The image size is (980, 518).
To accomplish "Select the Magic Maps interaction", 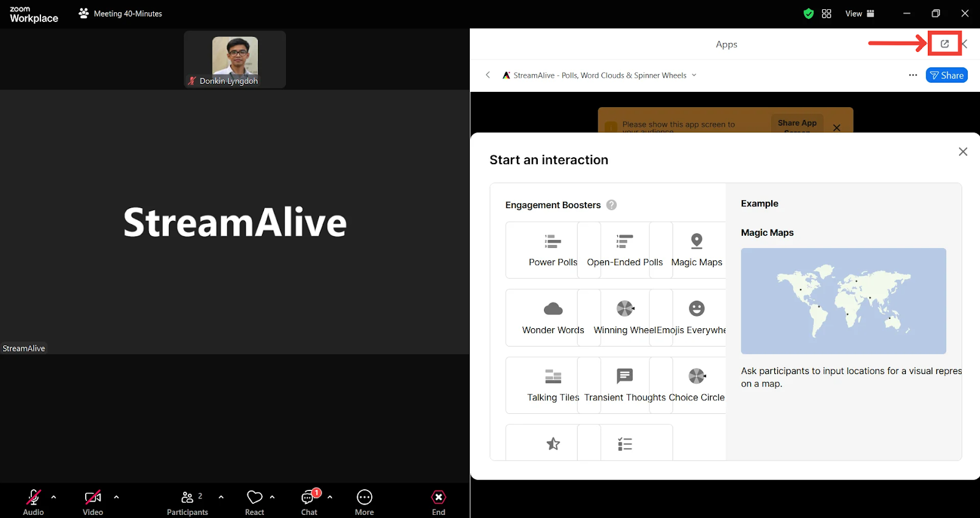I will (x=697, y=250).
